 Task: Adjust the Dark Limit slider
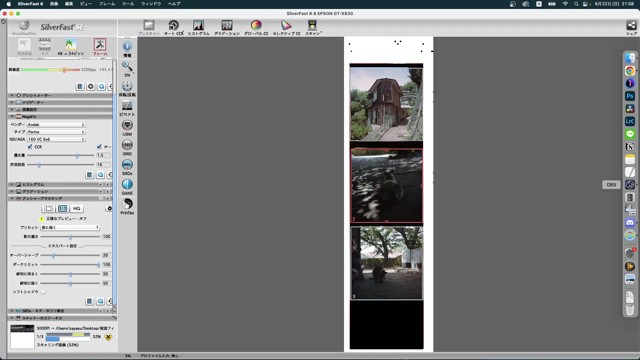click(x=98, y=264)
